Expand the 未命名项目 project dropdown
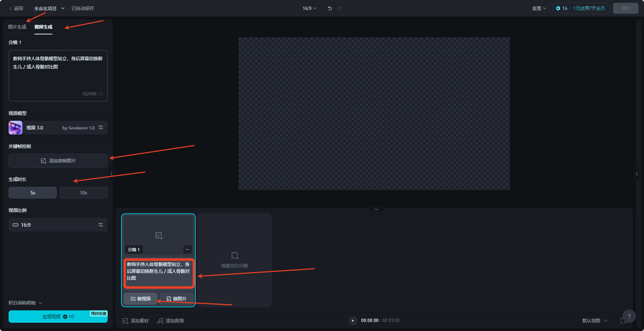Screen dimensions: 644x331 (63, 8)
